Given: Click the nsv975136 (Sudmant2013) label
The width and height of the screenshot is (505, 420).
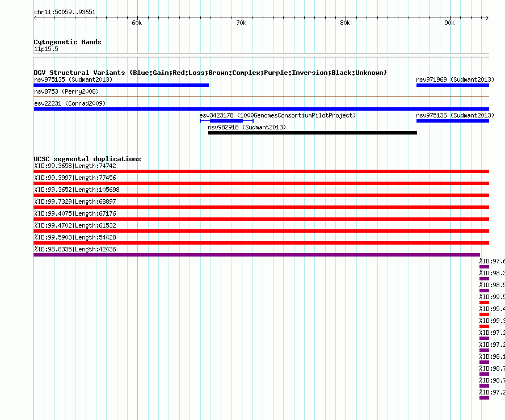Looking at the screenshot, I should (x=455, y=115).
